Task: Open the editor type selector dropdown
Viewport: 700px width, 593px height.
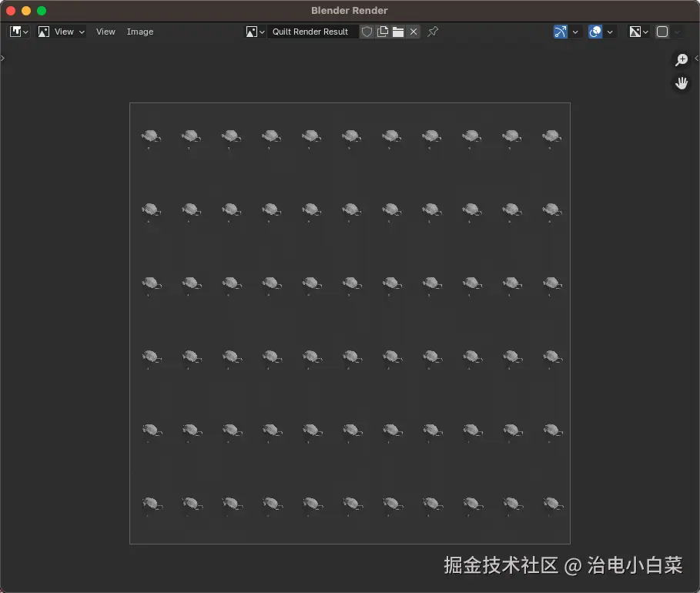Action: (x=19, y=32)
